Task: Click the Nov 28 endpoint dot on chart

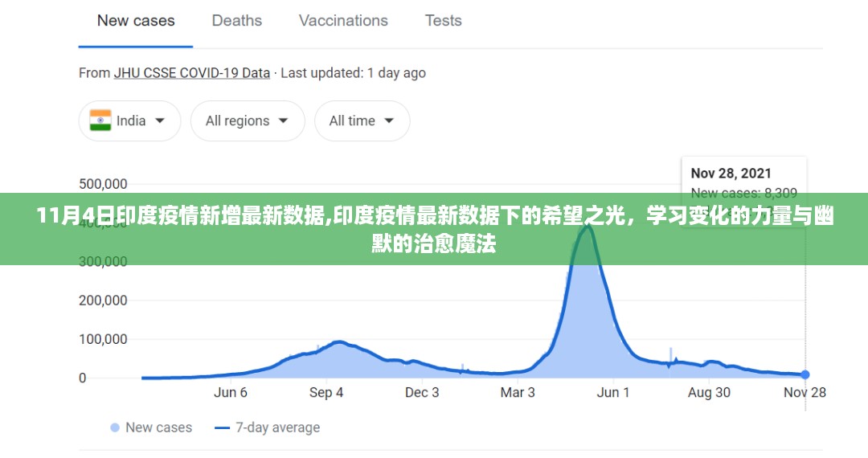Action: click(x=805, y=374)
